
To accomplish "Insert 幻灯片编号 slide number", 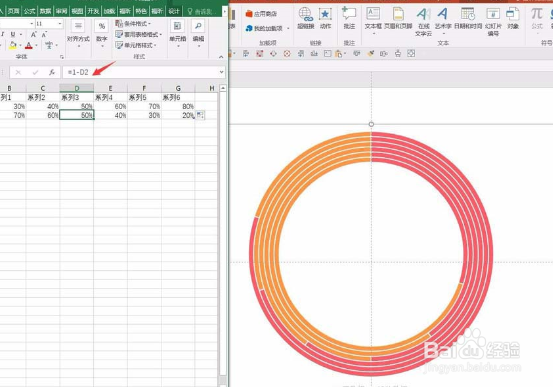I will pos(493,22).
